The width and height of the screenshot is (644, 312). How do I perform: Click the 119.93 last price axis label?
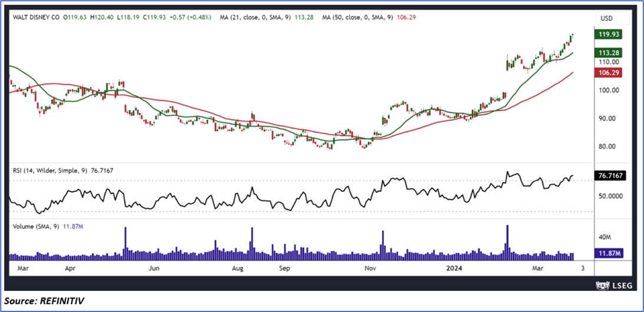(x=608, y=36)
